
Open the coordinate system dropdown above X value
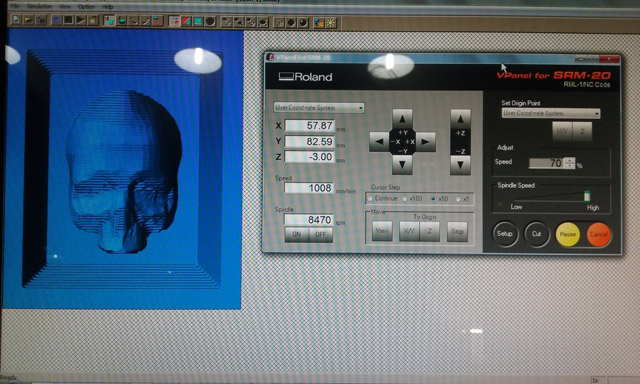click(x=319, y=108)
